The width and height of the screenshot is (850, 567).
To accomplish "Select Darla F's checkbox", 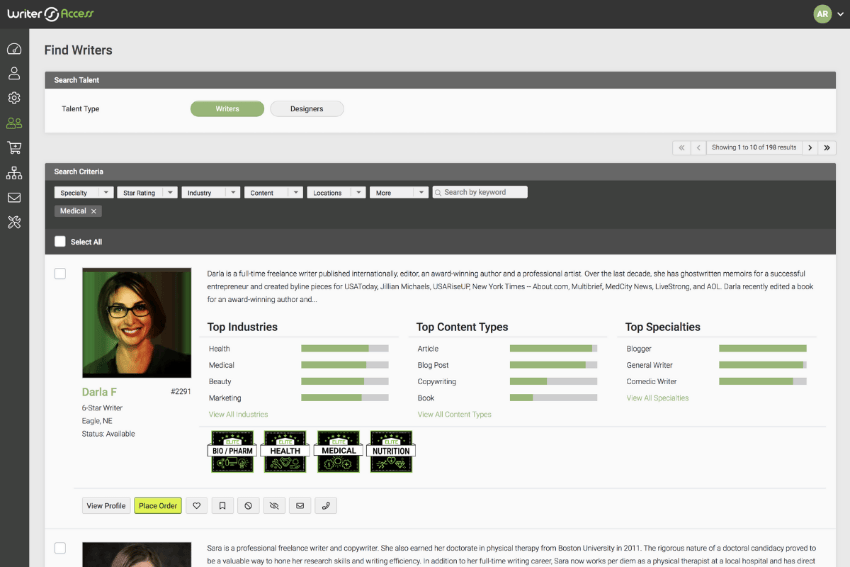I will click(x=60, y=274).
